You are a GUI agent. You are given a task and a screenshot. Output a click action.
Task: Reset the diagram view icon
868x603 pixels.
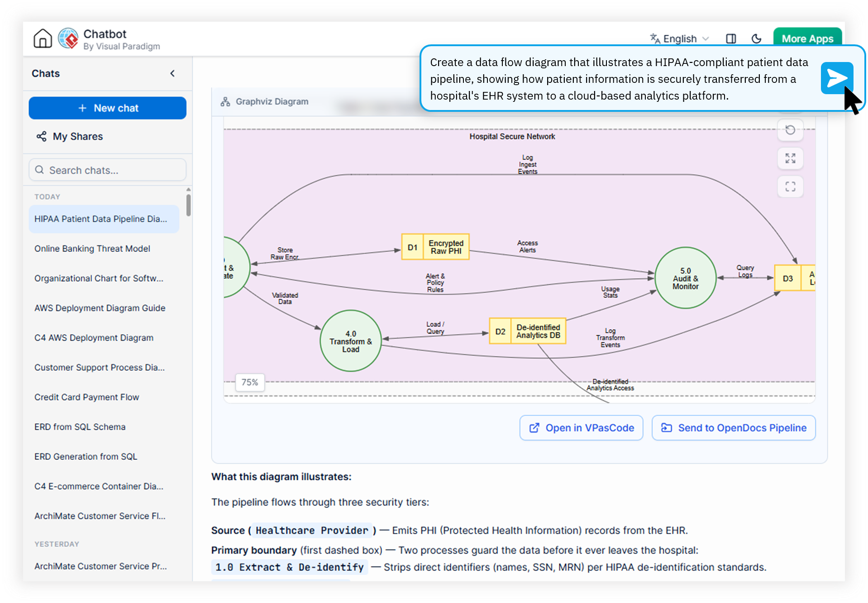tap(790, 130)
